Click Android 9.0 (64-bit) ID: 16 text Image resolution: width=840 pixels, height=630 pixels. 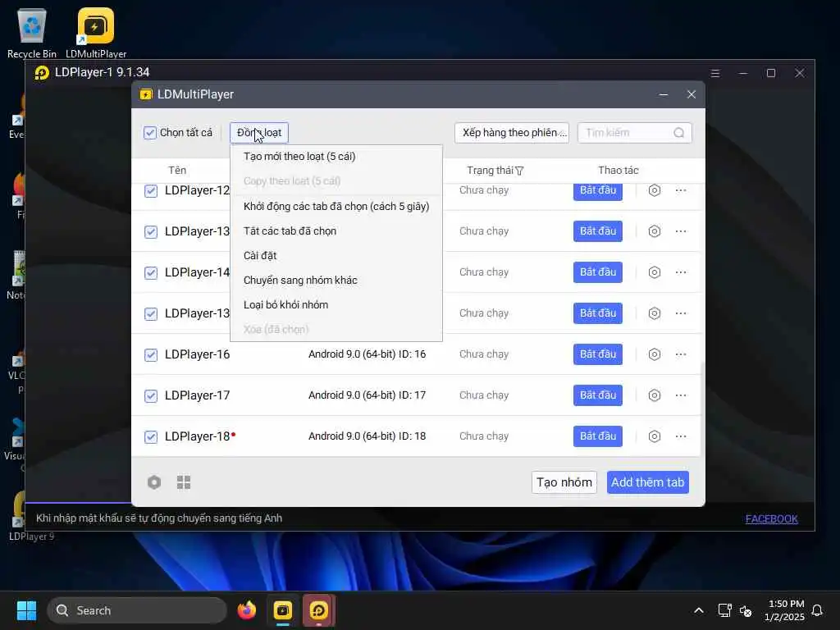pyautogui.click(x=367, y=354)
